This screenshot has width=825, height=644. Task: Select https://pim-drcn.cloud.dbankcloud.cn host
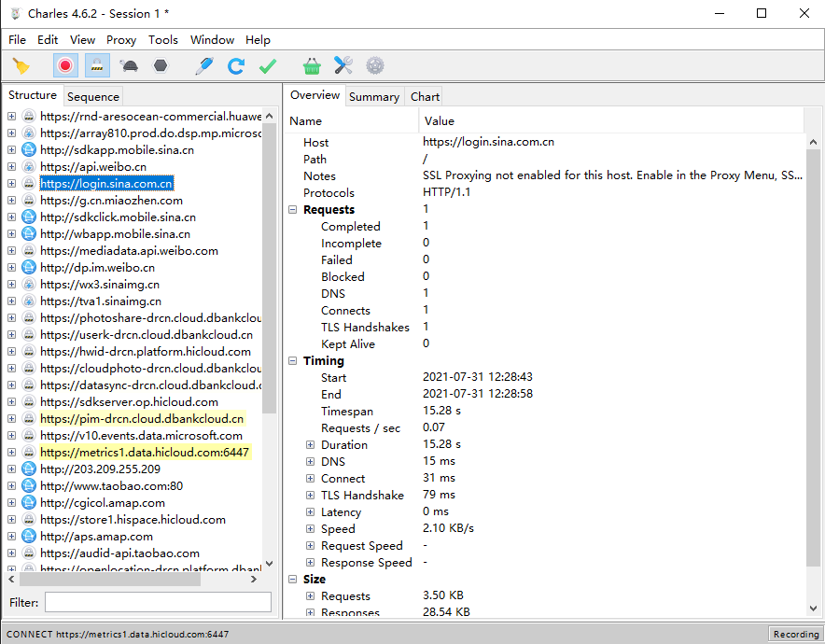[x=142, y=419]
